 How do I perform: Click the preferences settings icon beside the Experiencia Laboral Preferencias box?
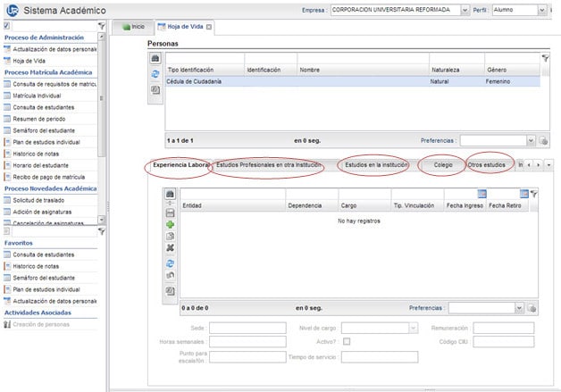[x=532, y=308]
